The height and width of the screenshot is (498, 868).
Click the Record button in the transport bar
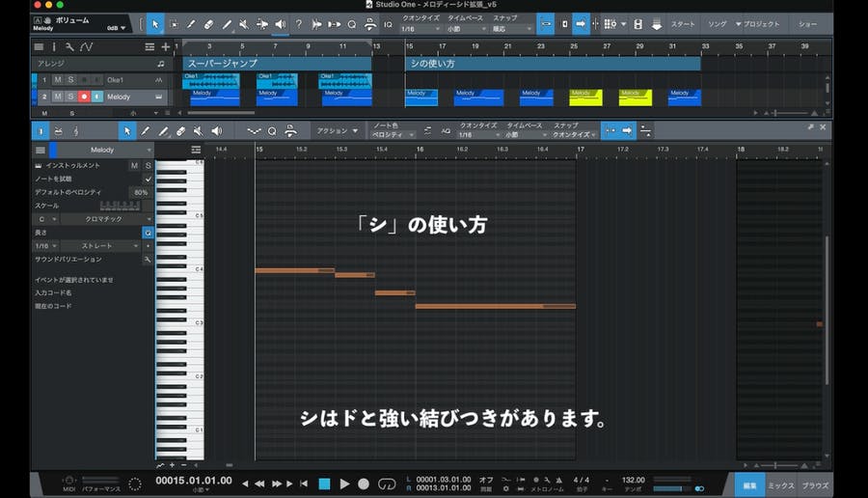(364, 484)
